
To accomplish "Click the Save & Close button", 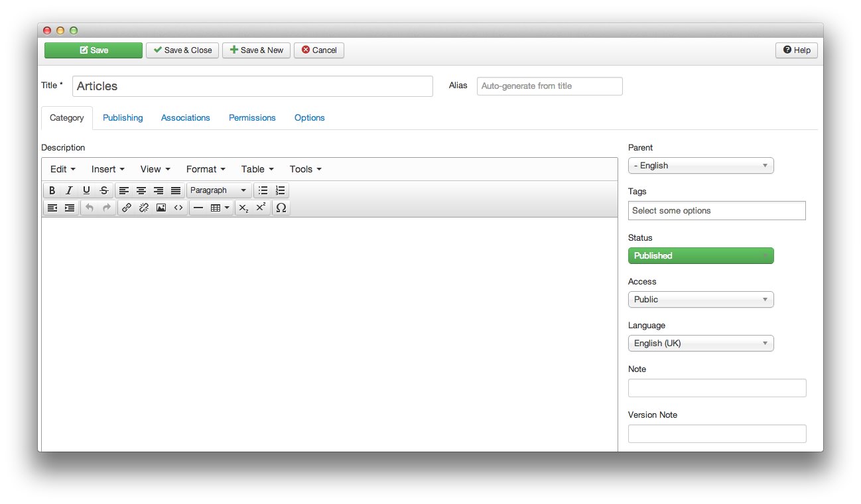I will (x=182, y=50).
